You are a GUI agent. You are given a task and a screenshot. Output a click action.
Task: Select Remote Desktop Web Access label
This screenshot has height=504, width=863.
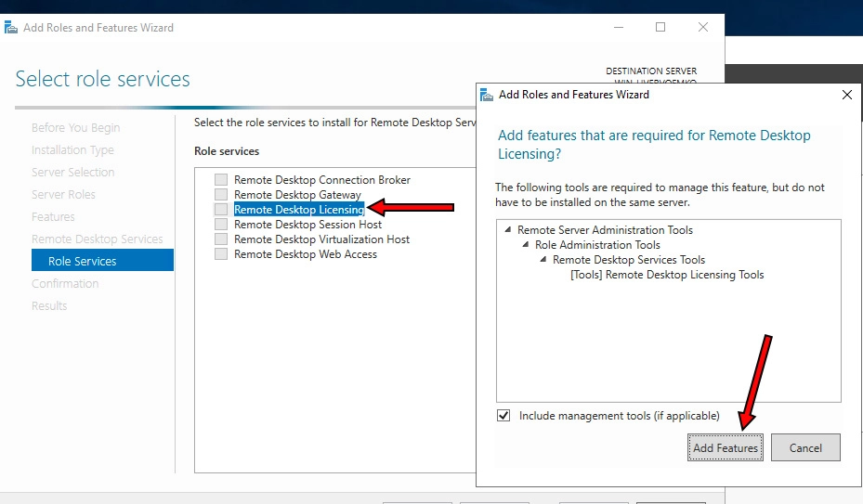point(306,254)
